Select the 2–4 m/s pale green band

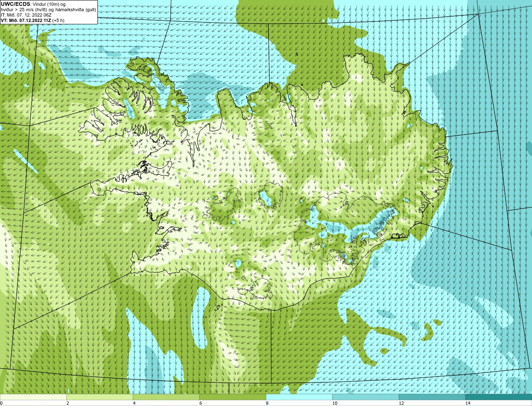[100, 397]
